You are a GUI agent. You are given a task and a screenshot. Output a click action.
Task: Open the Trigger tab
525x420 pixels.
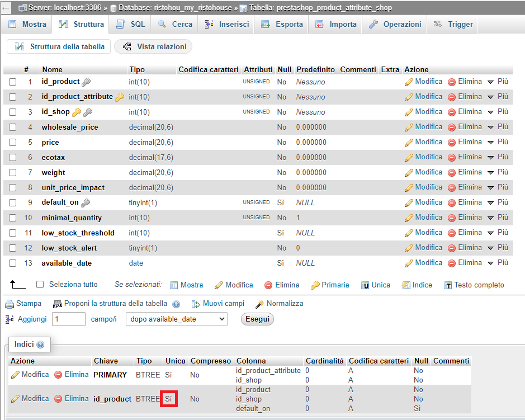[453, 25]
